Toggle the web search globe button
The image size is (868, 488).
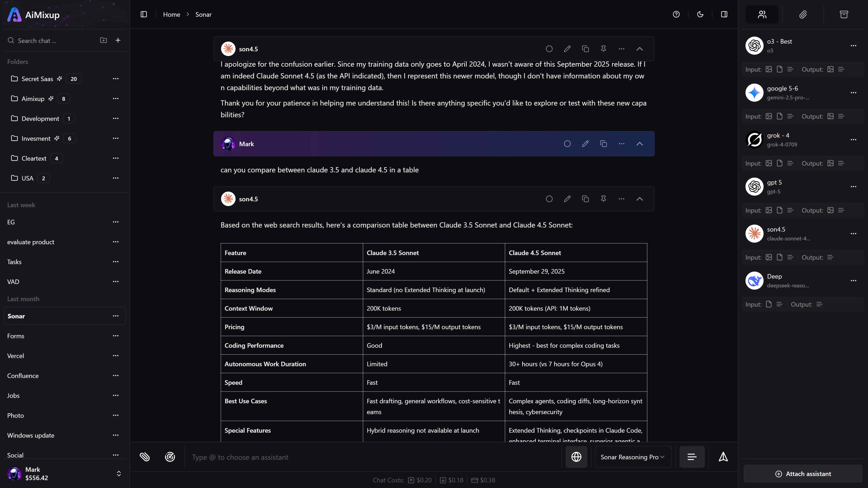pos(576,457)
